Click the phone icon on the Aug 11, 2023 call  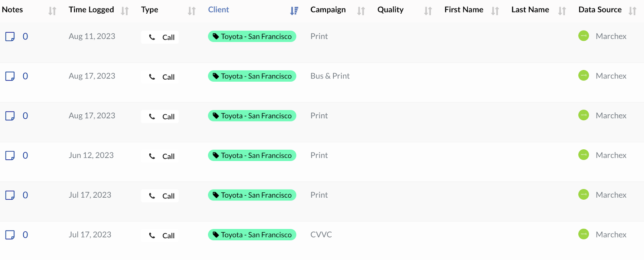click(x=152, y=37)
